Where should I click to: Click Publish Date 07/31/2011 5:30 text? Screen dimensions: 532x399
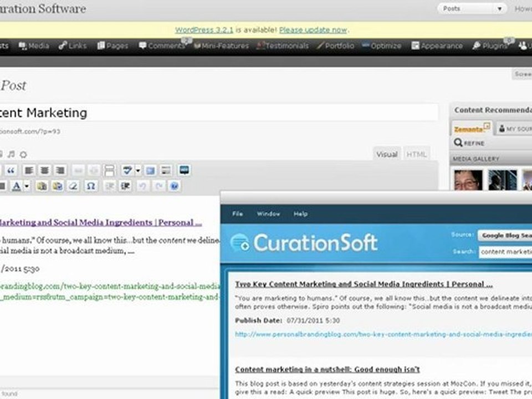(288, 320)
